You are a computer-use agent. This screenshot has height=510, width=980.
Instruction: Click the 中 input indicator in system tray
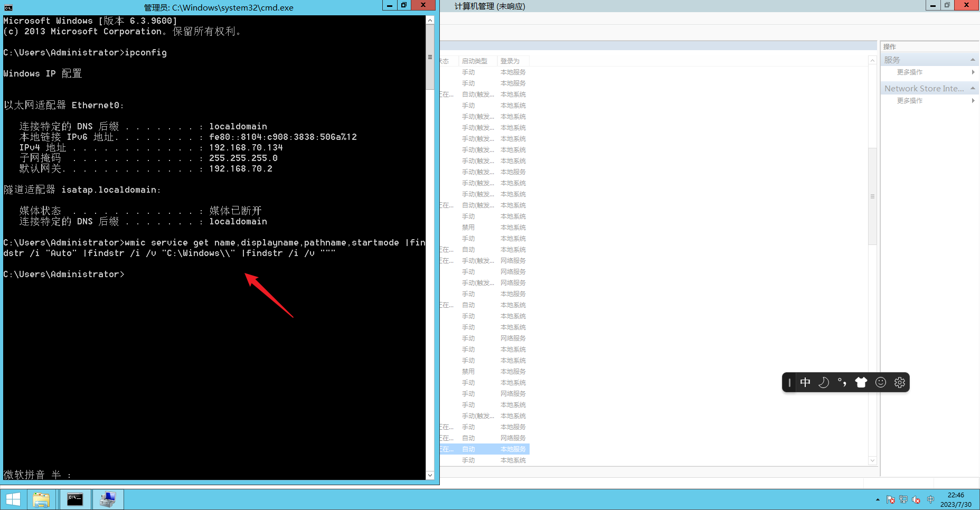[x=930, y=499]
